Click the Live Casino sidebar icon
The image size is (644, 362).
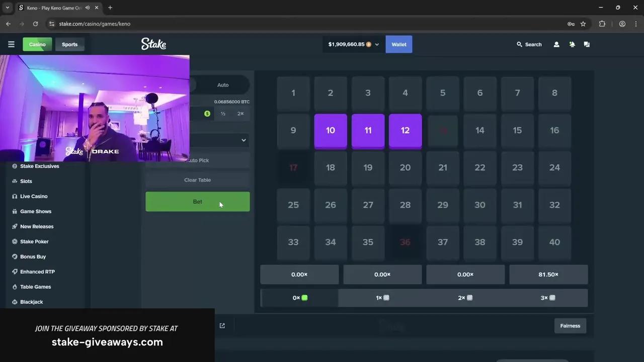tap(15, 196)
